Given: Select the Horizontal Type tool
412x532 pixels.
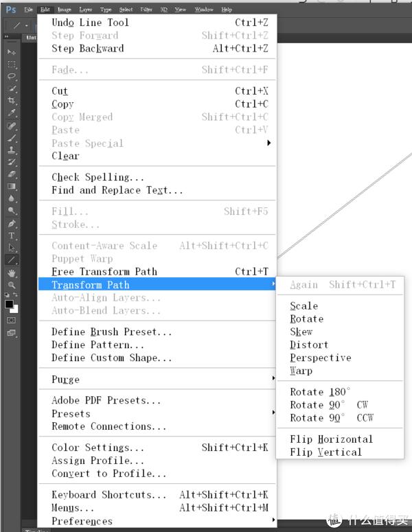Looking at the screenshot, I should tap(12, 235).
